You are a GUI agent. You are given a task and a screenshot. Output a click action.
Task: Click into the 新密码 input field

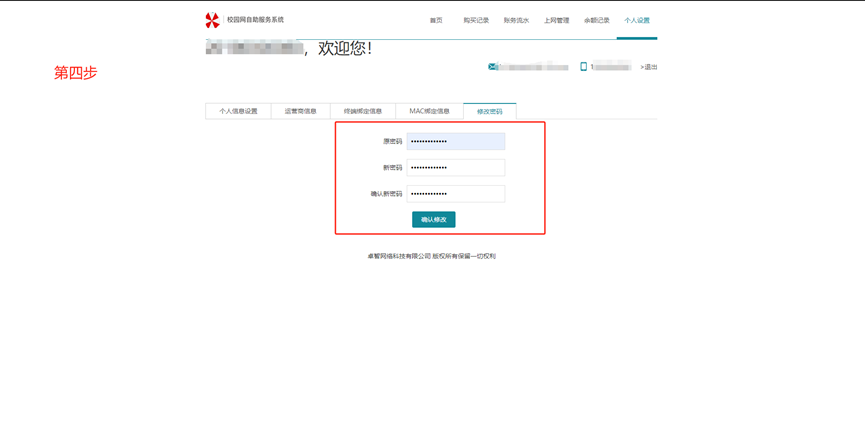pos(455,168)
